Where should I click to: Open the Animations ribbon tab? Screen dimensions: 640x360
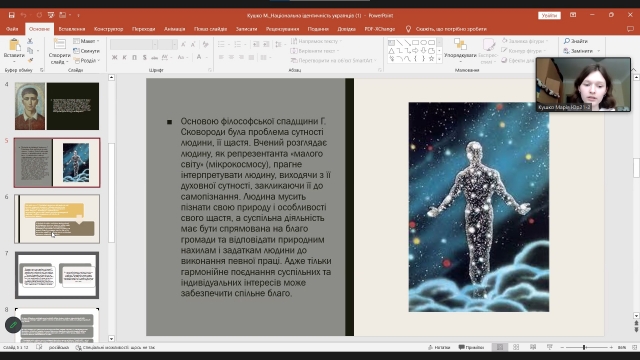click(175, 29)
